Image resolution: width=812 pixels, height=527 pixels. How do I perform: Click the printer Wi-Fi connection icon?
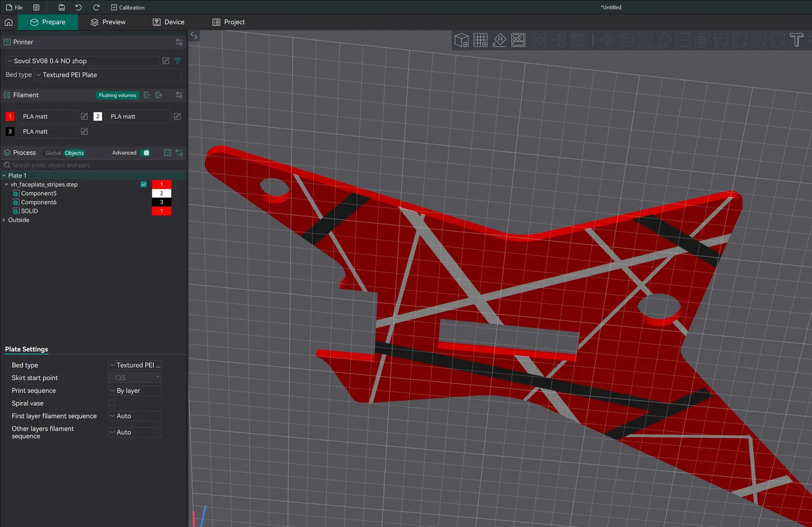[178, 61]
